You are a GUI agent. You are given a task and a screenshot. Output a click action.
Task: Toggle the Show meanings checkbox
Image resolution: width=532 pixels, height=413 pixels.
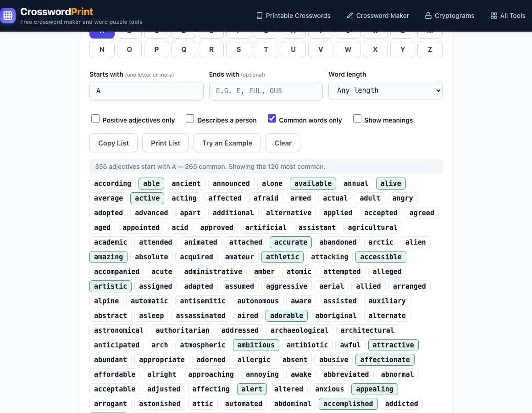357,118
